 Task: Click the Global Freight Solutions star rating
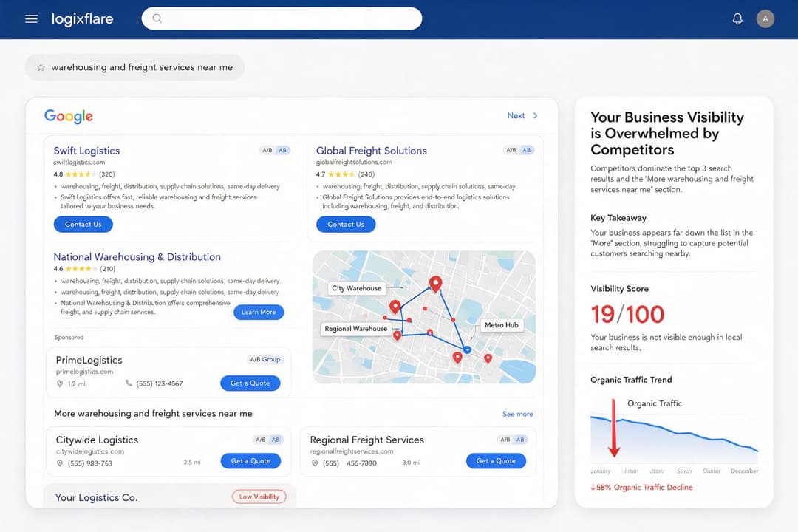tap(341, 174)
